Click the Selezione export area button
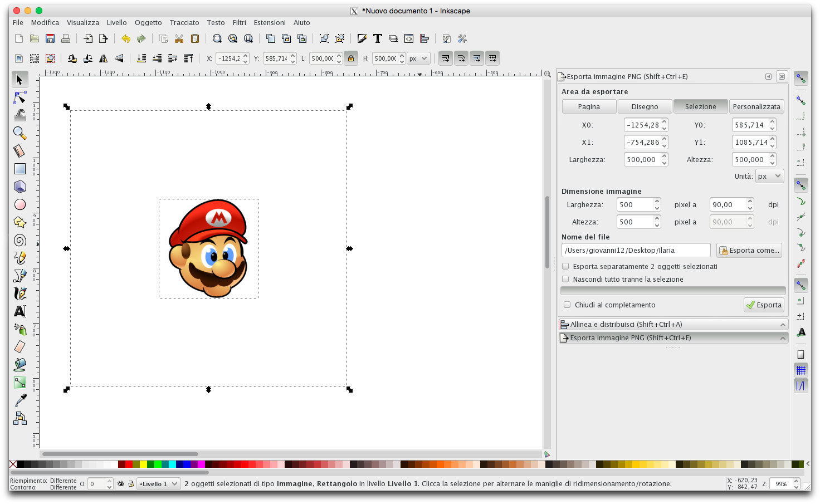Image resolution: width=820 pixels, height=504 pixels. pyautogui.click(x=700, y=106)
